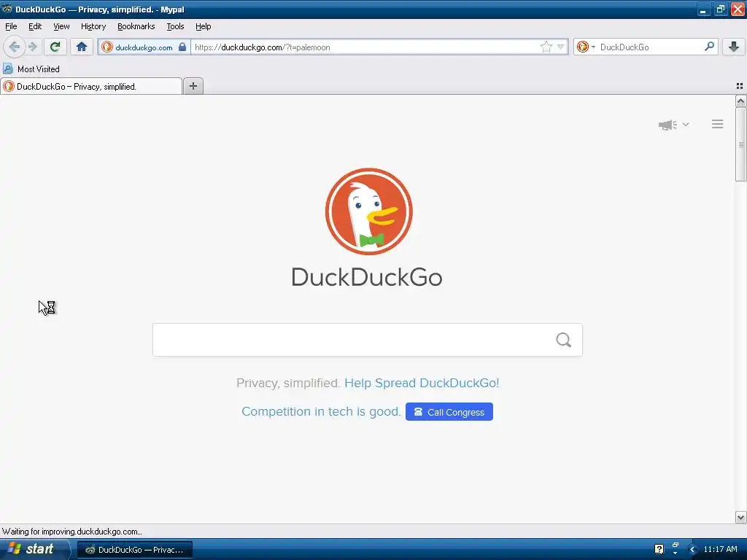Image resolution: width=747 pixels, height=560 pixels.
Task: Open the Bookmarks menu
Action: pos(136,27)
